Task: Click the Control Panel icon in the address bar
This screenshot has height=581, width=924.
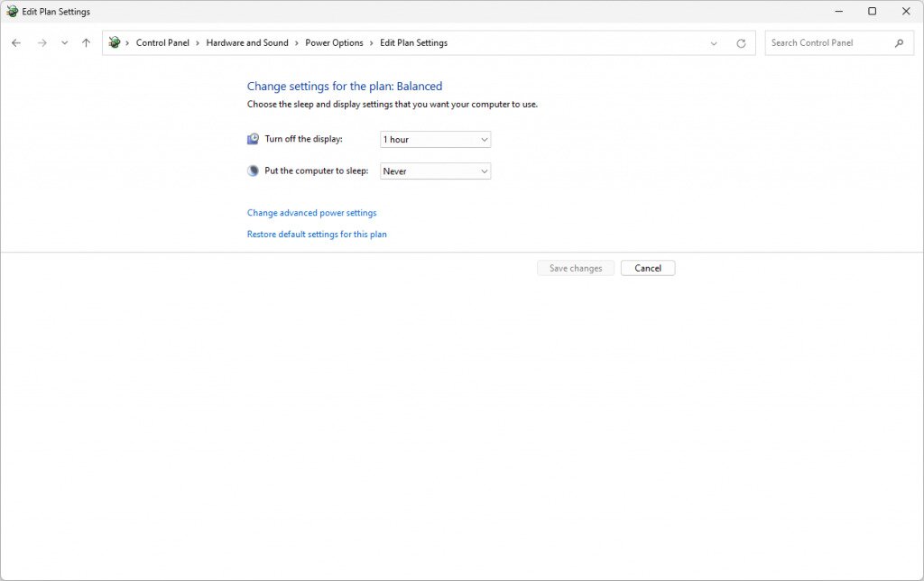Action: (115, 42)
